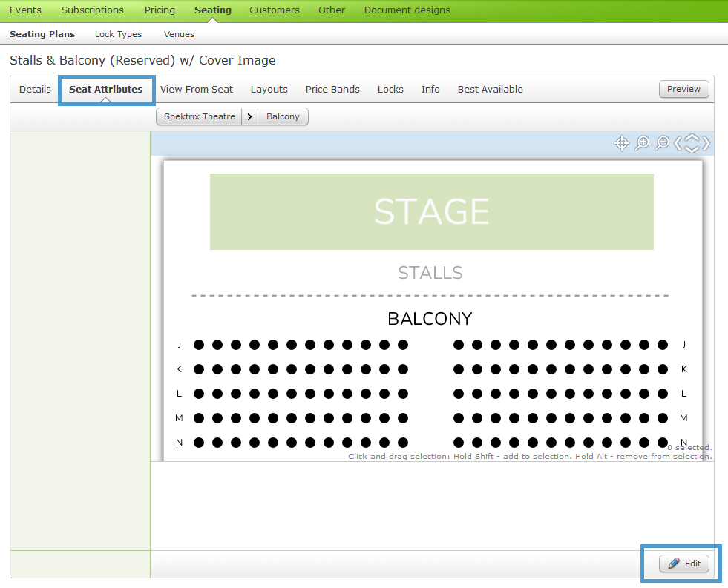Go to the Pricing section
This screenshot has height=588, width=728.
(160, 10)
